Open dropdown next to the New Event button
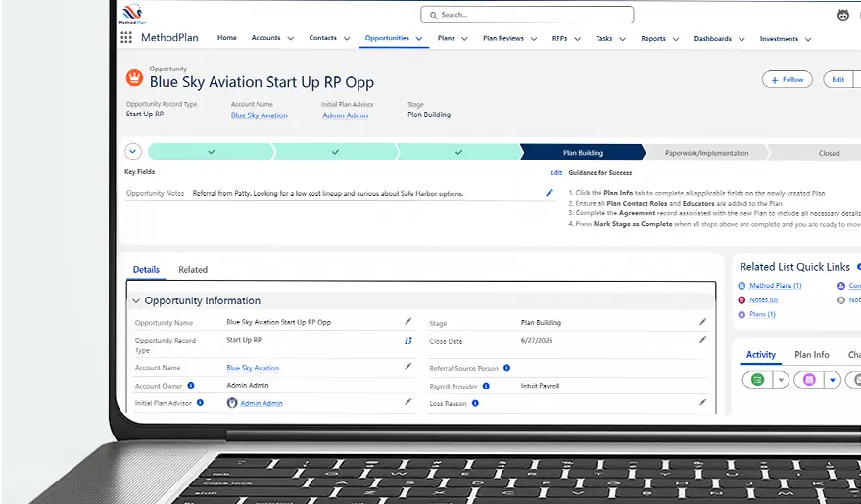The image size is (861, 504). pos(833,379)
